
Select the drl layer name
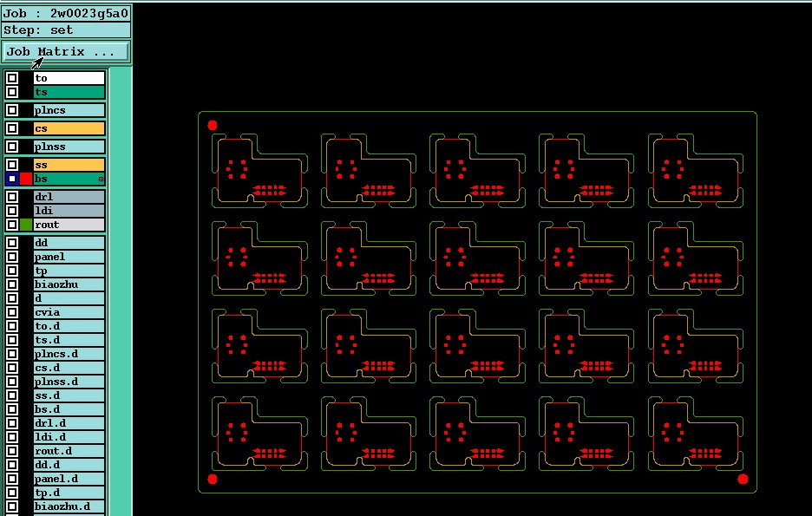(x=69, y=197)
